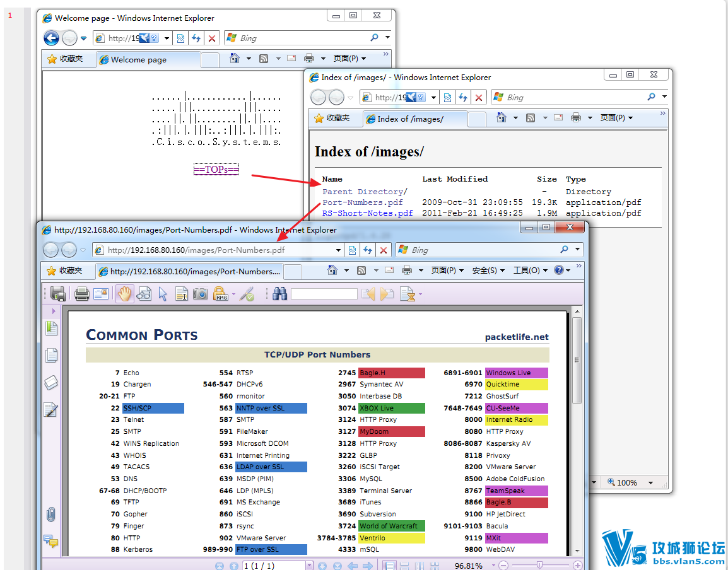Open zoom level dropdown in Index of images window

(x=650, y=483)
